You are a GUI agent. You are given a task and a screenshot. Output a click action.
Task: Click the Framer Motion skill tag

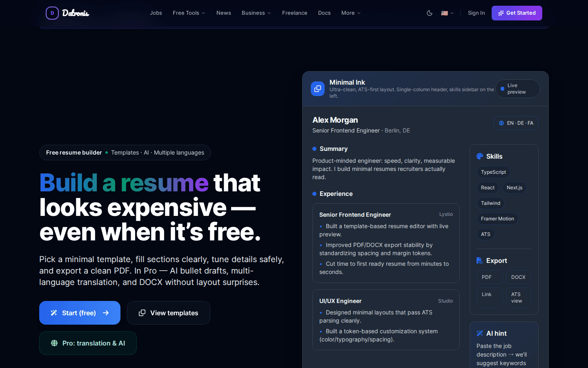(497, 219)
